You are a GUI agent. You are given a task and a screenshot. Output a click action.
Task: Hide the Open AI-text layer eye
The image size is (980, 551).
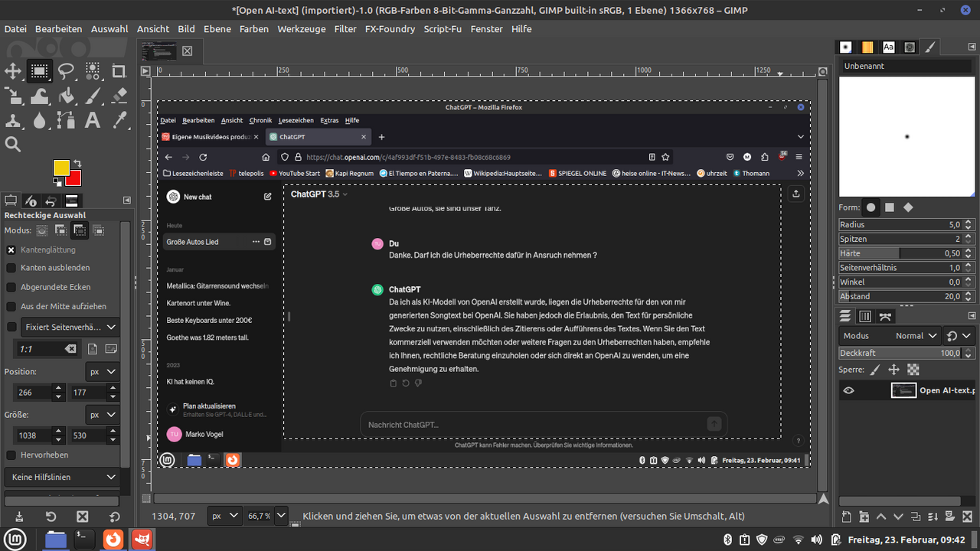(x=848, y=390)
